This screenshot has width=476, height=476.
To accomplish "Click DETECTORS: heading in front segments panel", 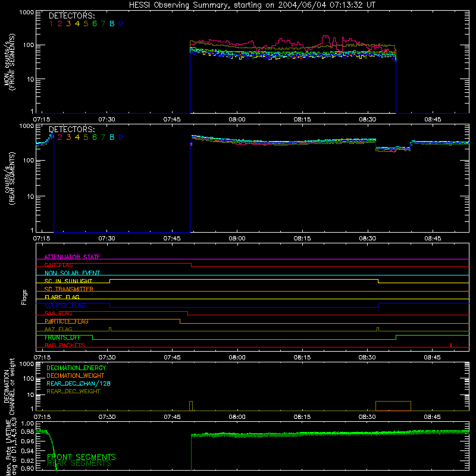I will 71,16.
